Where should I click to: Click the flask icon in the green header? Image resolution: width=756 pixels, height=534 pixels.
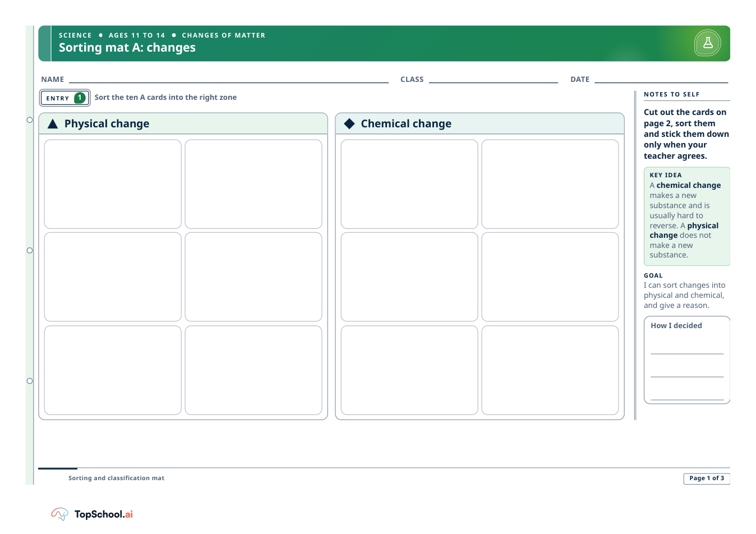[x=708, y=43]
